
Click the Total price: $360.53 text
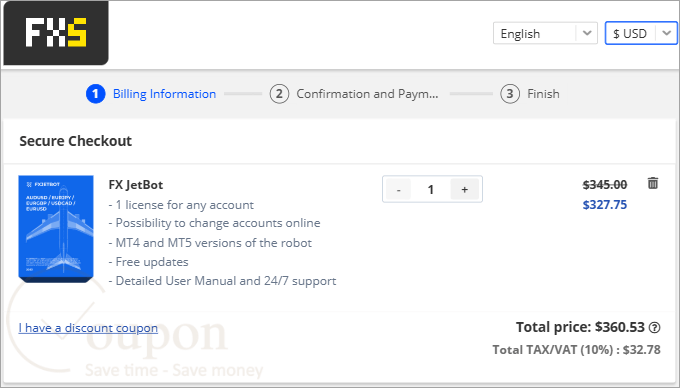580,327
